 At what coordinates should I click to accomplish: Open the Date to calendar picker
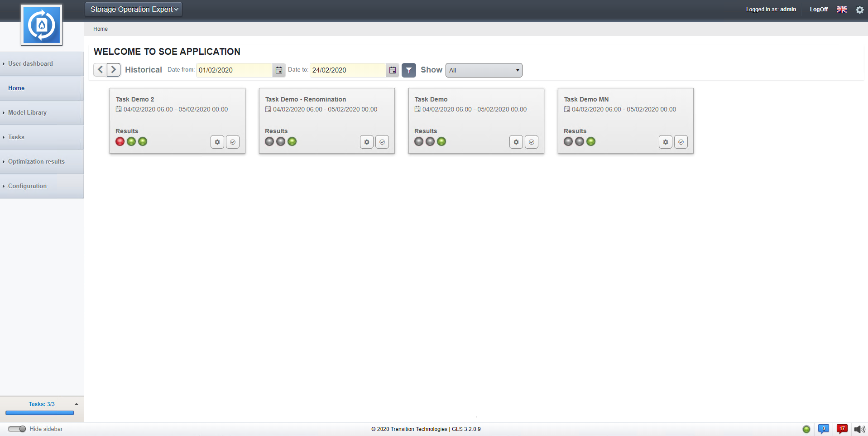coord(393,70)
